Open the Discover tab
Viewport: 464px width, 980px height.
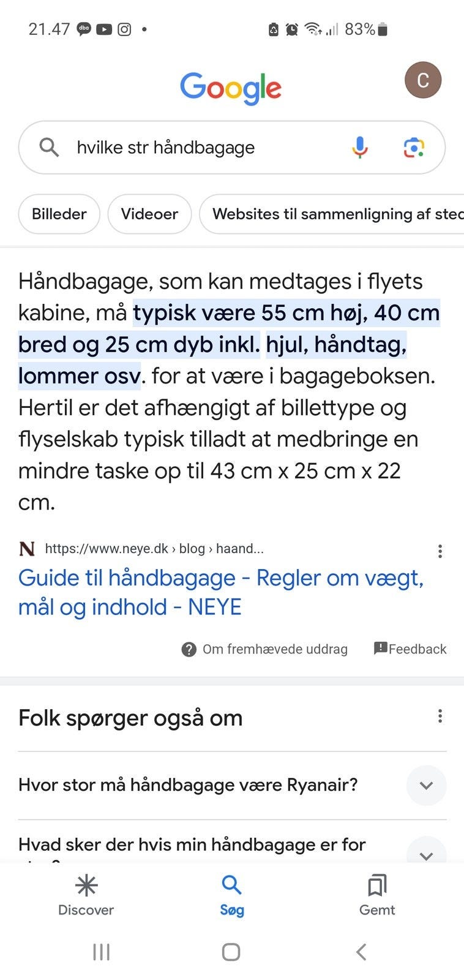[86, 895]
